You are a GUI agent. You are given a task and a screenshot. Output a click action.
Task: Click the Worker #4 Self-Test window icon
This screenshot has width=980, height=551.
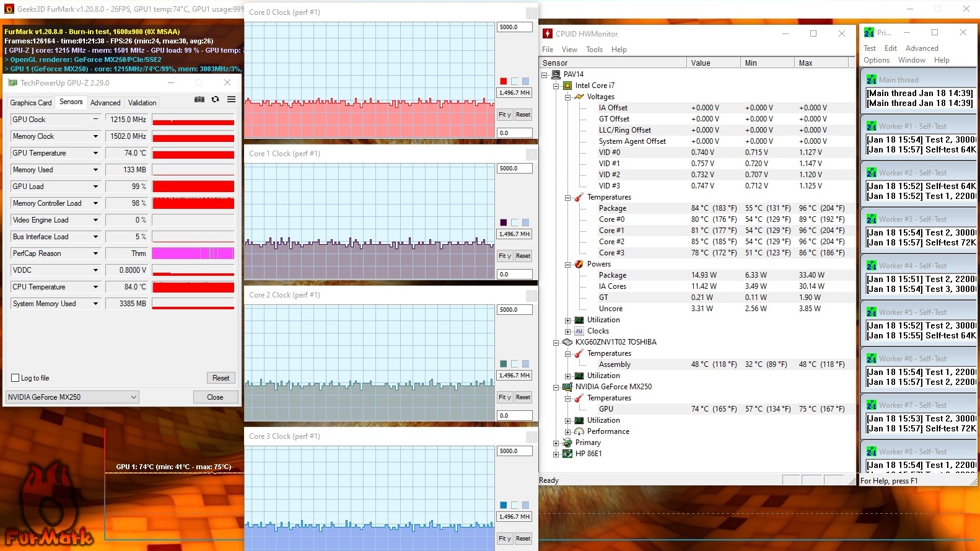(x=871, y=266)
